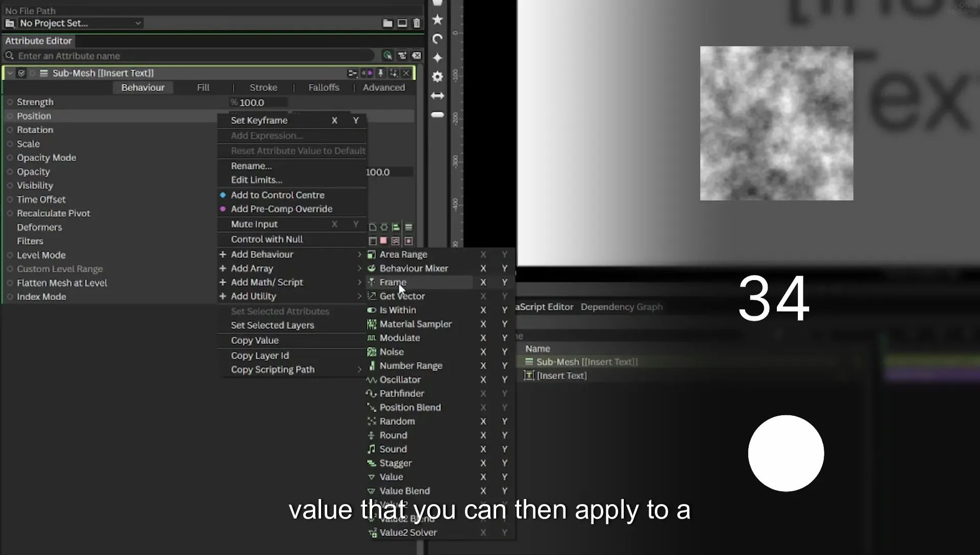
Task: Click the green filter-selected icon next to attribute search
Action: pos(387,56)
